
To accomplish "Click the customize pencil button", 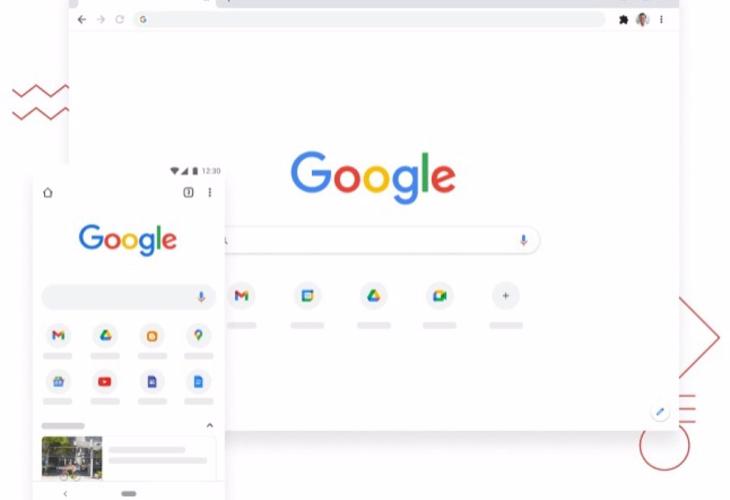I will tap(660, 412).
